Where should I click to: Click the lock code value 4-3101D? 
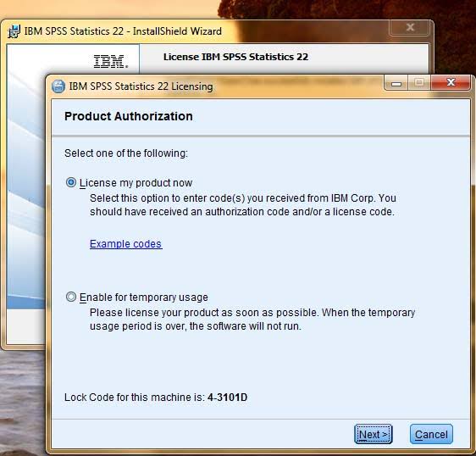coord(227,397)
